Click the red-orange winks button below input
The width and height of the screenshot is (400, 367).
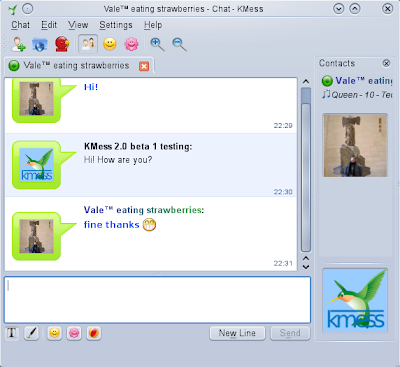click(x=94, y=333)
